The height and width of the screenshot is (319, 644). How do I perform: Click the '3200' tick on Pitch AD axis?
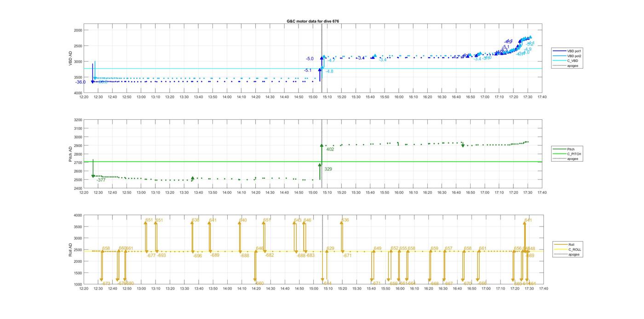(78, 120)
